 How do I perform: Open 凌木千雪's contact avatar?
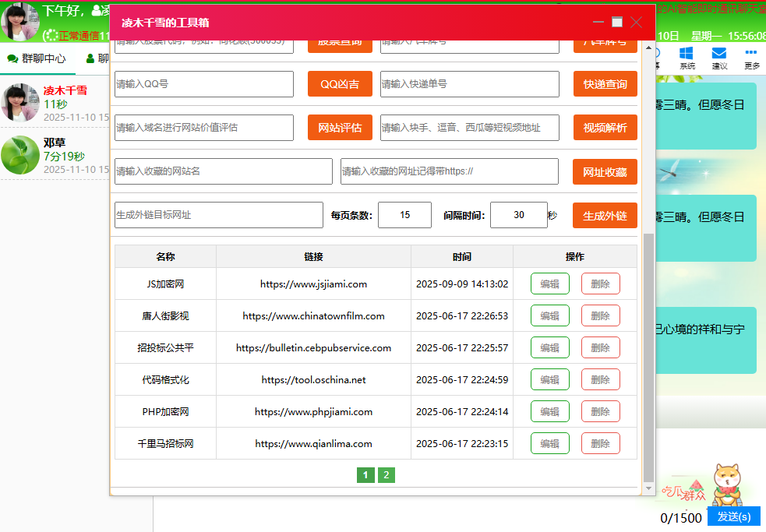[20, 104]
